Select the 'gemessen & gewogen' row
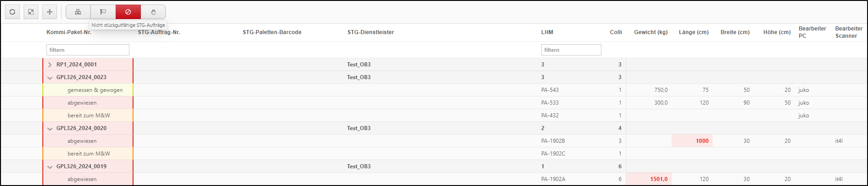Screen dimensions: 868x186 pos(434,90)
